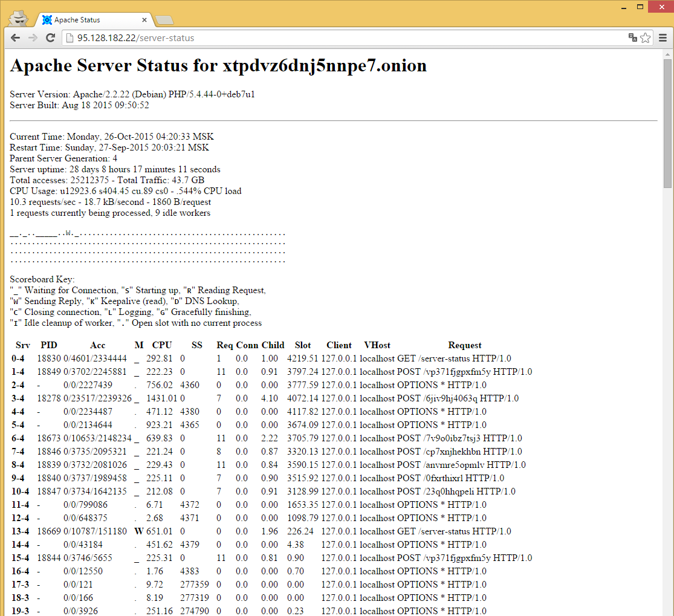Reload the Apache status page

[x=50, y=38]
